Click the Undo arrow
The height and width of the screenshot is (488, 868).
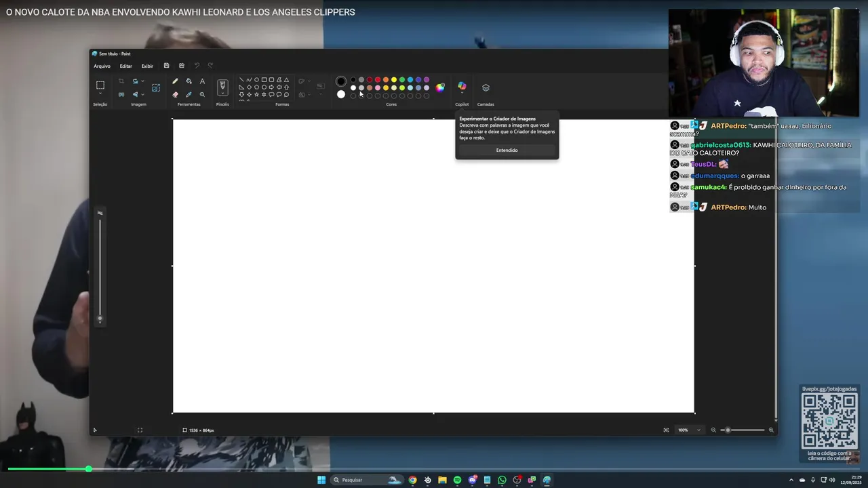[x=197, y=66]
